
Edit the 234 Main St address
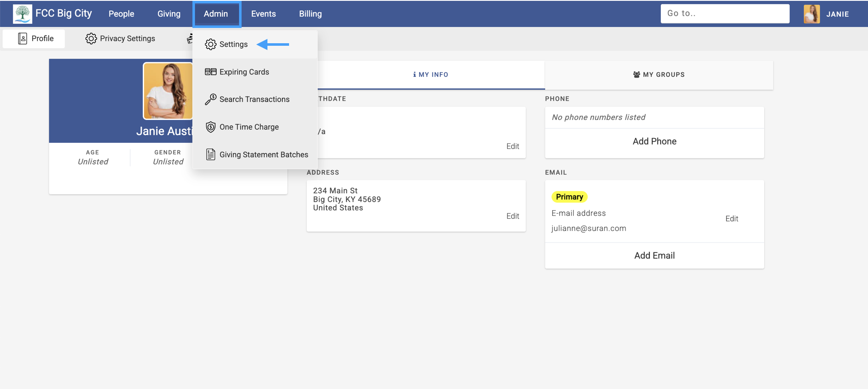[512, 216]
